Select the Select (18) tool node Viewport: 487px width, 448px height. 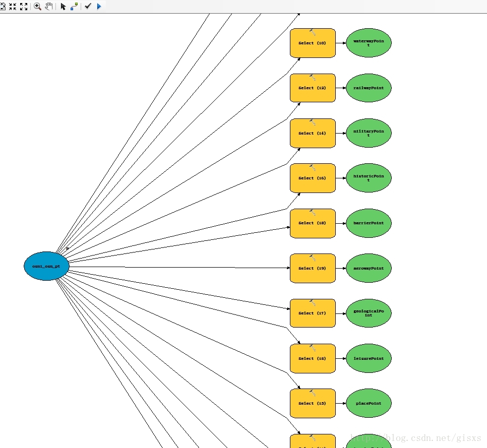pyautogui.click(x=313, y=223)
